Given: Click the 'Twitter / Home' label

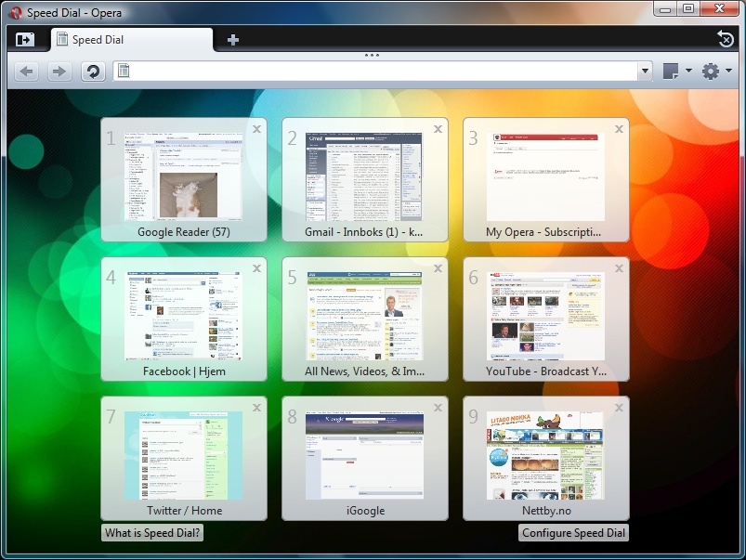Looking at the screenshot, I should point(184,511).
